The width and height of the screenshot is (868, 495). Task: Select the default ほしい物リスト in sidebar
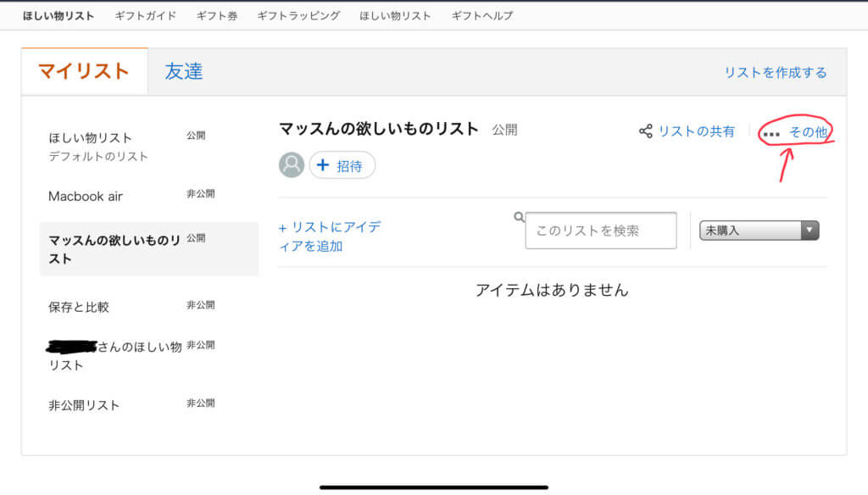click(91, 138)
